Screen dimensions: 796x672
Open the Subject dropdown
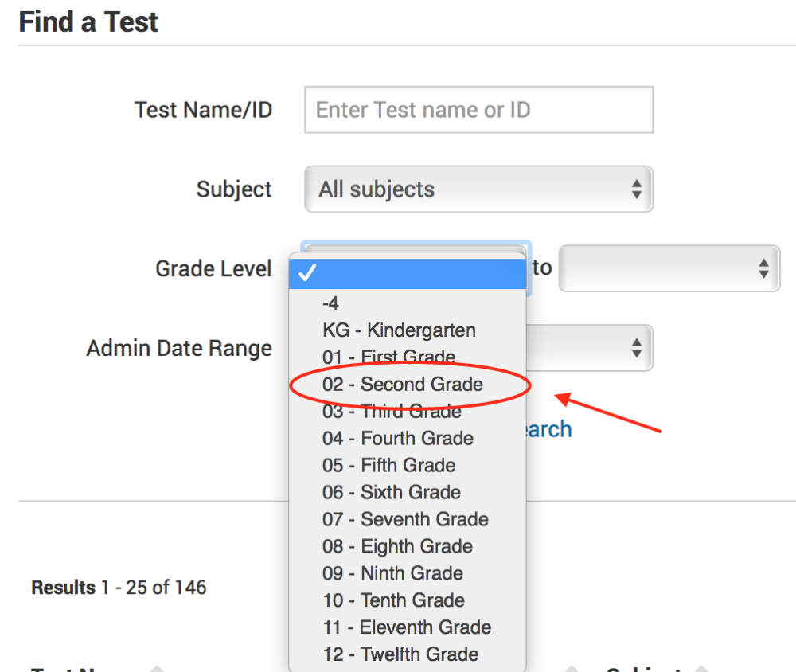click(478, 189)
